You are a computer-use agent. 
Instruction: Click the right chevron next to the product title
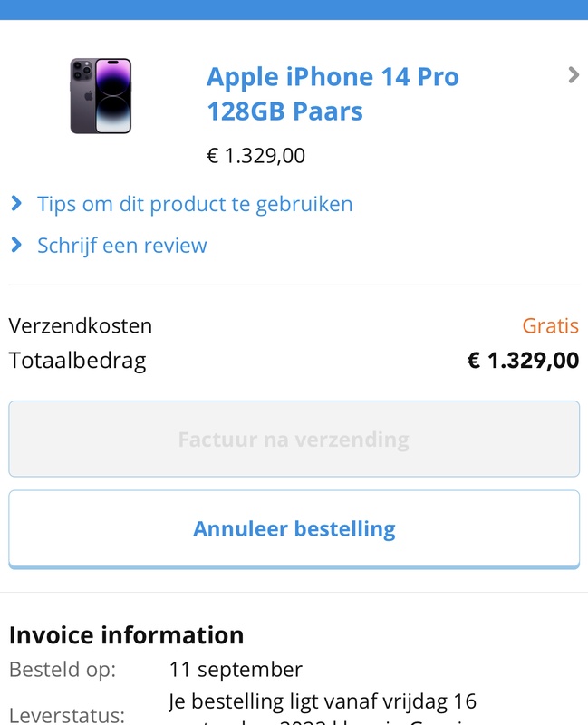click(x=573, y=75)
